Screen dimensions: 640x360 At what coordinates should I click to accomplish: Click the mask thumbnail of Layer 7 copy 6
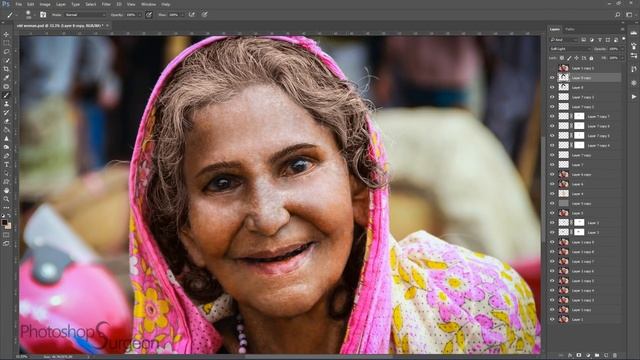point(579,126)
